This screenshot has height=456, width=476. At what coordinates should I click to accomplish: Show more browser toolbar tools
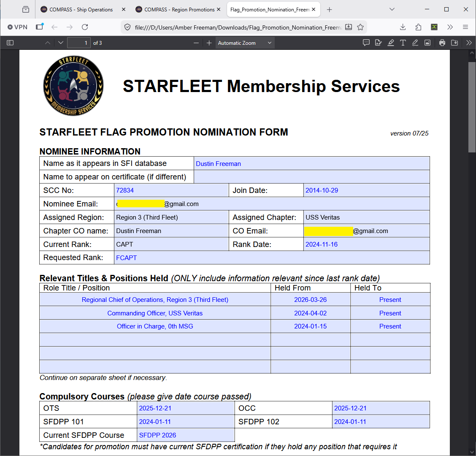click(450, 27)
